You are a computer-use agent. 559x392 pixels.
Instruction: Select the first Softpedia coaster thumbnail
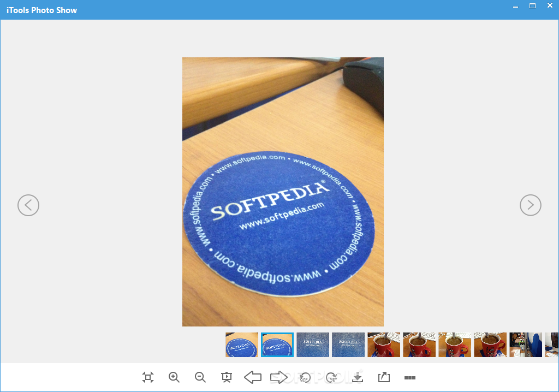coord(242,345)
